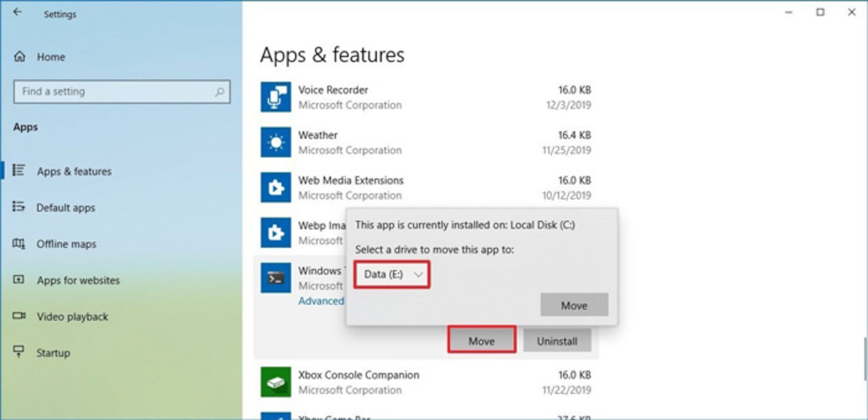Image resolution: width=868 pixels, height=420 pixels.
Task: Click the Webp Image Extensions icon
Action: [x=276, y=233]
